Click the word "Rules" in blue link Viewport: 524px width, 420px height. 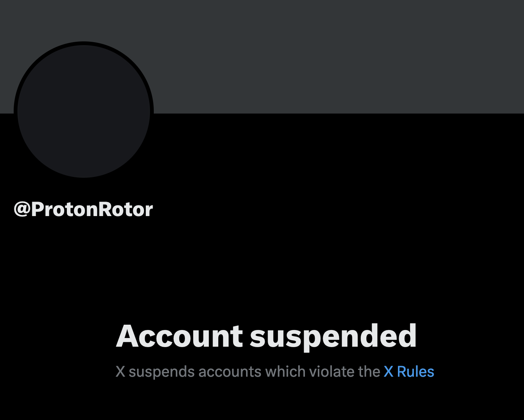tap(415, 372)
